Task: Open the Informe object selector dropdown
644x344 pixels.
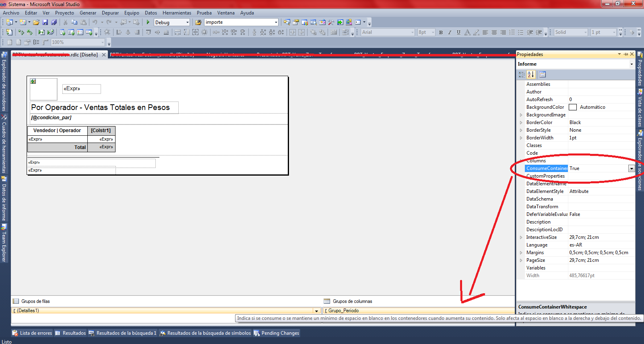Action: coord(632,64)
